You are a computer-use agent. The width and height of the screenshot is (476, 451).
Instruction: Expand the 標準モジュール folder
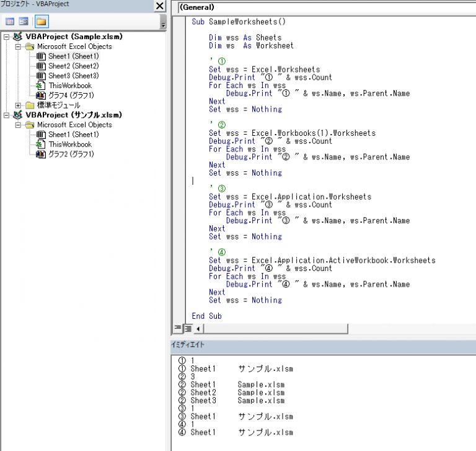click(18, 105)
